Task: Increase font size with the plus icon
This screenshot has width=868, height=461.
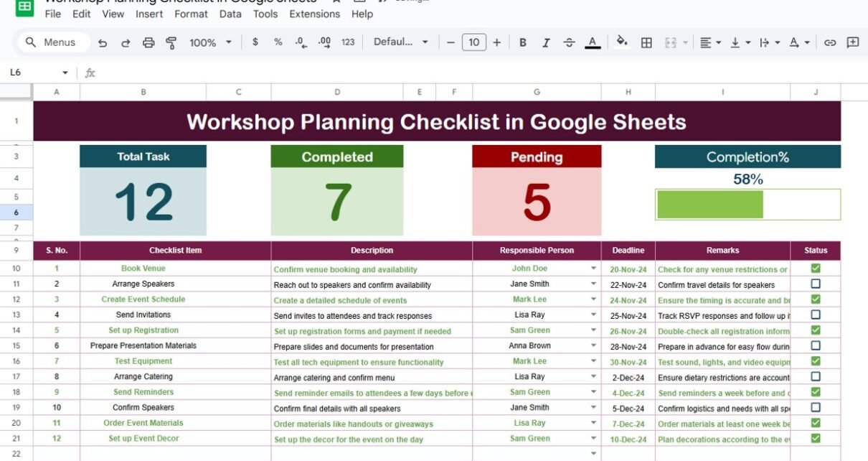Action: 496,42
